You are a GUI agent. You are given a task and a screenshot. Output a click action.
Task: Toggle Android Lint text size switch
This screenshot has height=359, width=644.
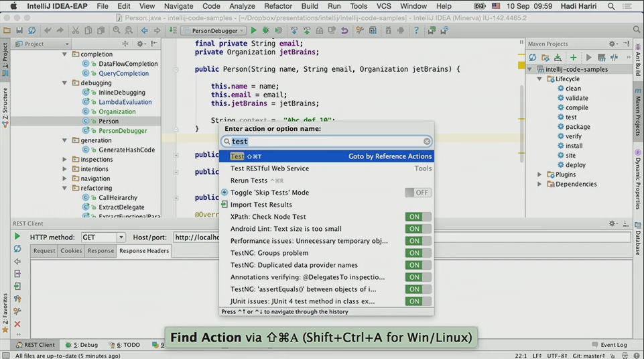417,229
